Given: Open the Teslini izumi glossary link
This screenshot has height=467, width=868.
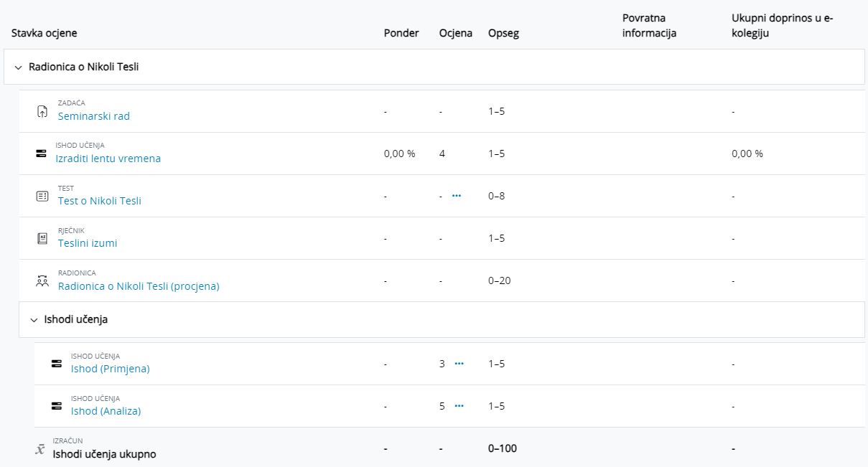Looking at the screenshot, I should 88,243.
